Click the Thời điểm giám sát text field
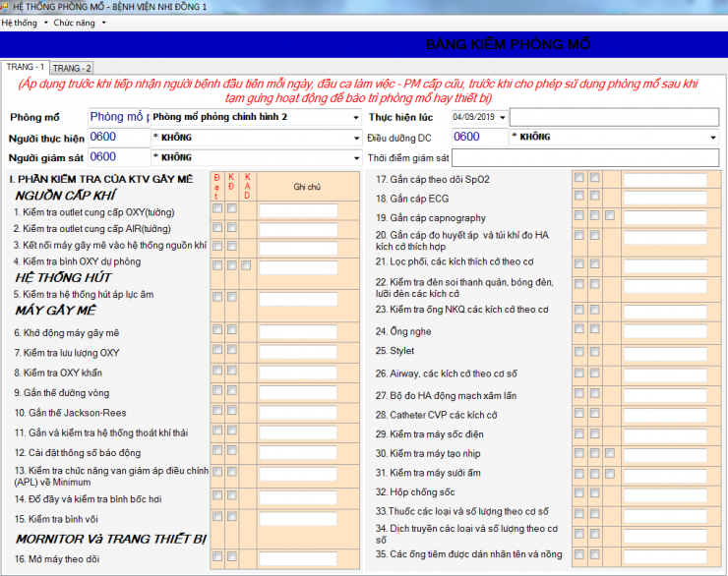 coord(585,157)
